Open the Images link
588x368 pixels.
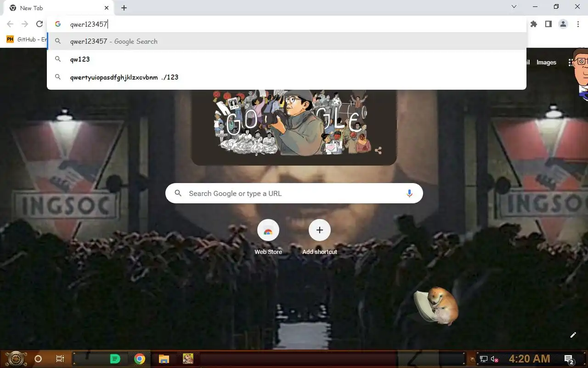point(546,63)
